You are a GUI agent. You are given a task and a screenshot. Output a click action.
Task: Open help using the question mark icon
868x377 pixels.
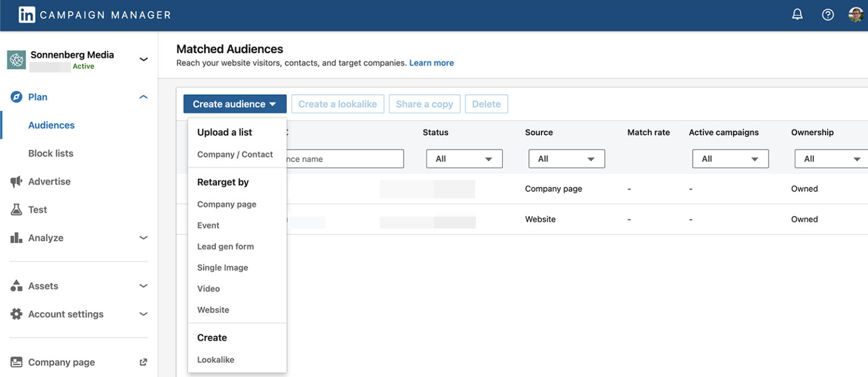[828, 14]
